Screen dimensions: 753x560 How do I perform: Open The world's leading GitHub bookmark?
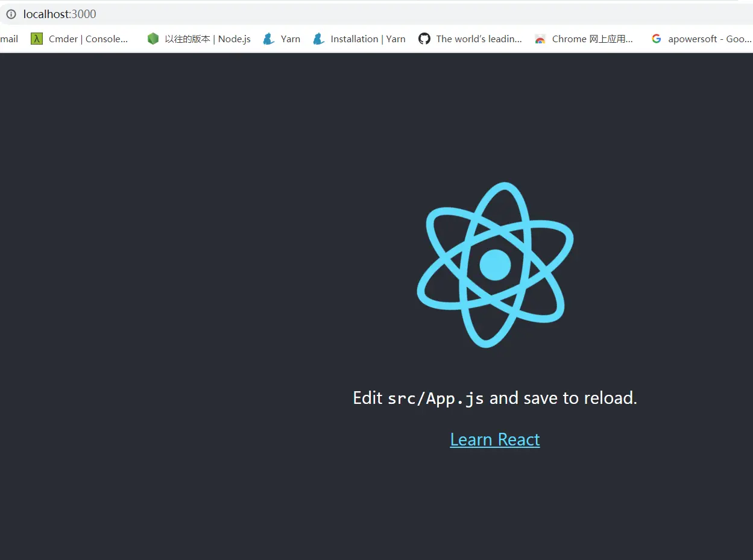pyautogui.click(x=471, y=39)
